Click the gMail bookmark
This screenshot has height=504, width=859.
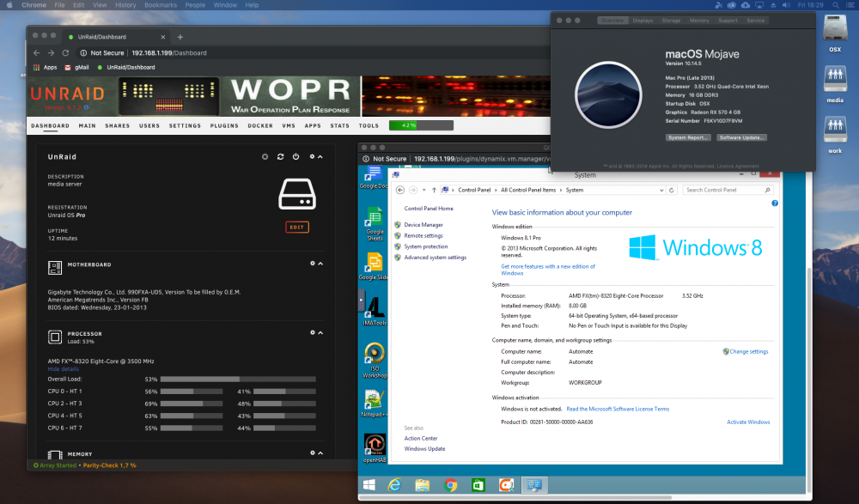[x=76, y=67]
